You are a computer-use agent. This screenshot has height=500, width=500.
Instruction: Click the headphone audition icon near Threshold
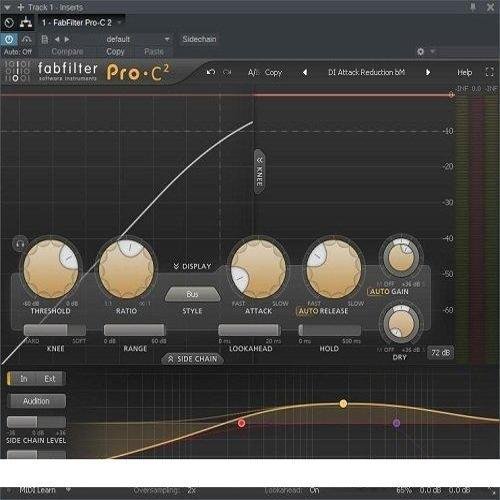pos(20,244)
